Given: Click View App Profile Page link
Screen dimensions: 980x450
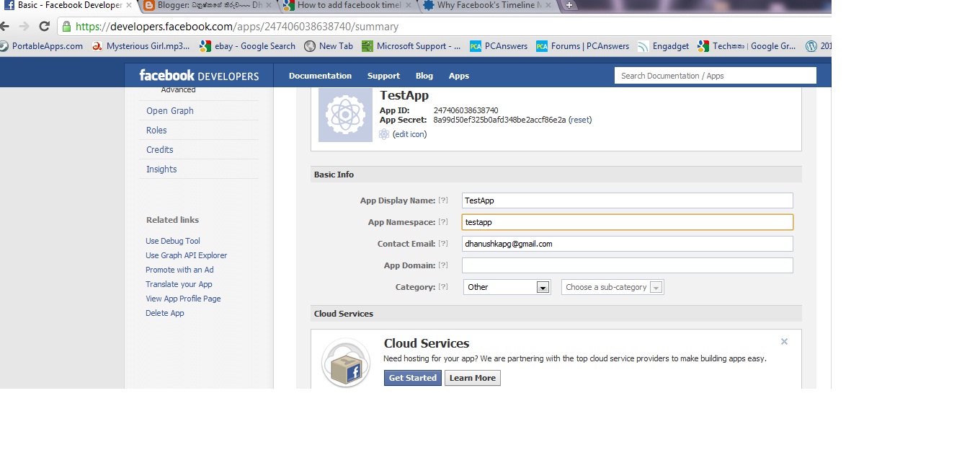Looking at the screenshot, I should [183, 299].
